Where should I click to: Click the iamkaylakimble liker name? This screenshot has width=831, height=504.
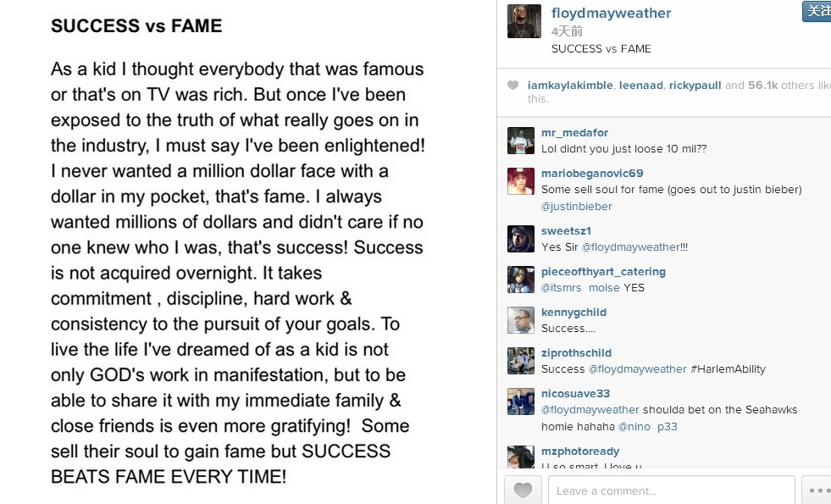570,86
